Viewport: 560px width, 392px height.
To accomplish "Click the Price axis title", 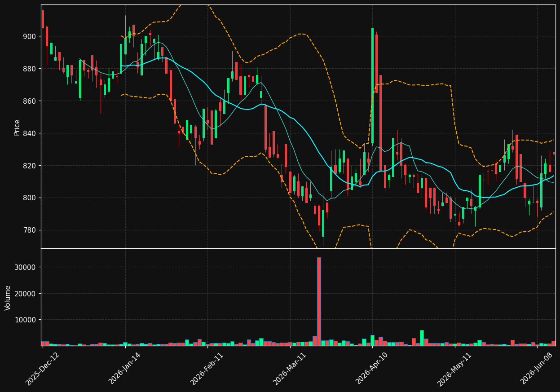I will click(17, 127).
